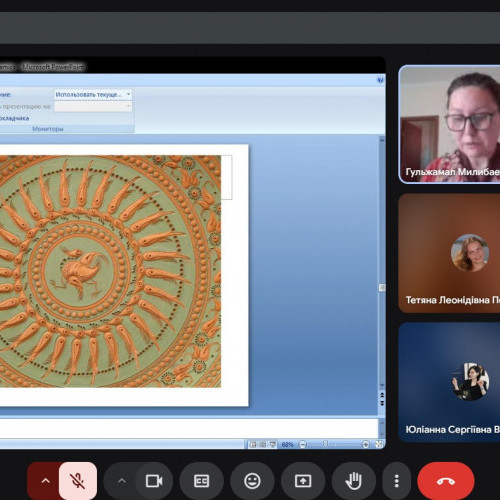The height and width of the screenshot is (500, 500).
Task: Select the Юліанна Сергіївна participant tile
Action: click(449, 382)
